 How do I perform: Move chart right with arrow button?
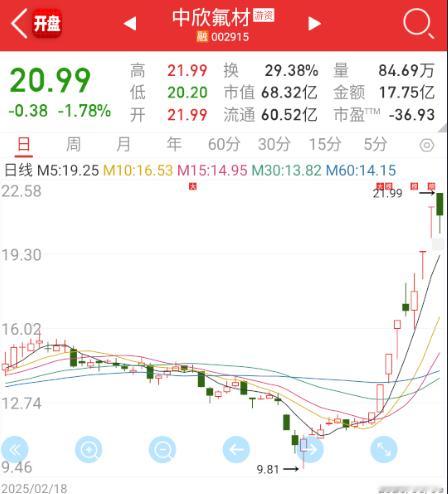point(310,450)
